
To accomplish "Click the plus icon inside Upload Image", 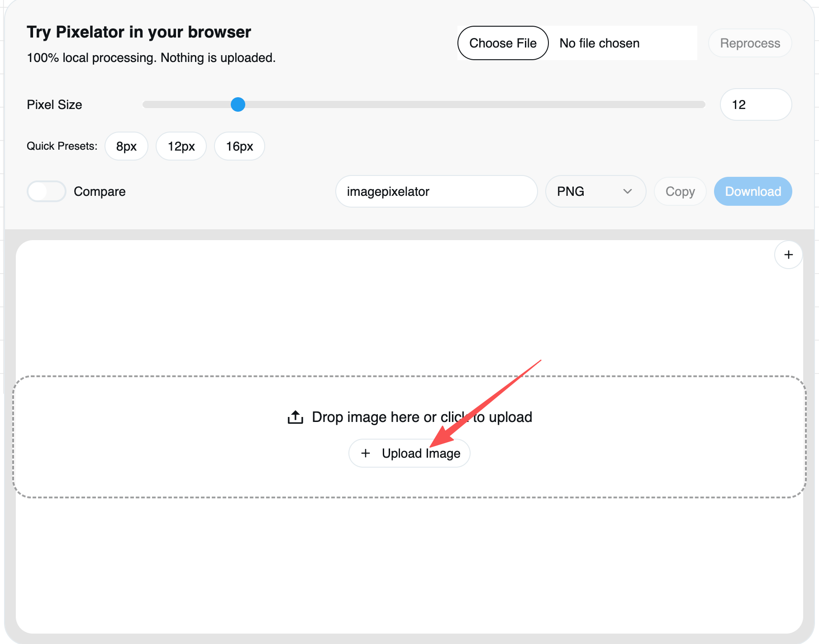I will click(366, 453).
